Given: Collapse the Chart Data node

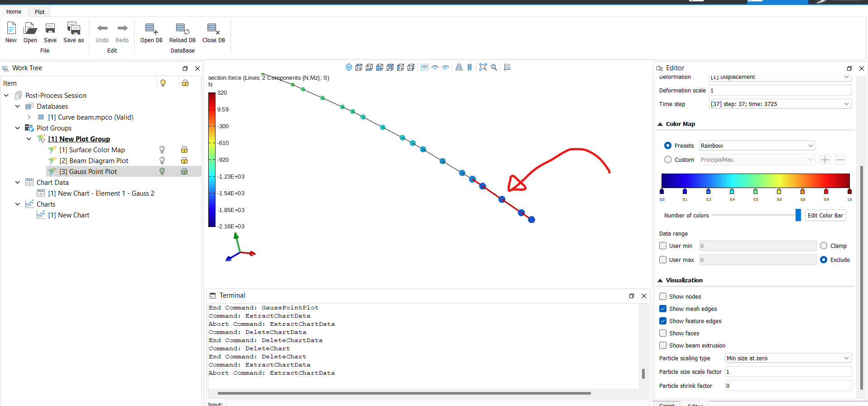Looking at the screenshot, I should point(18,182).
